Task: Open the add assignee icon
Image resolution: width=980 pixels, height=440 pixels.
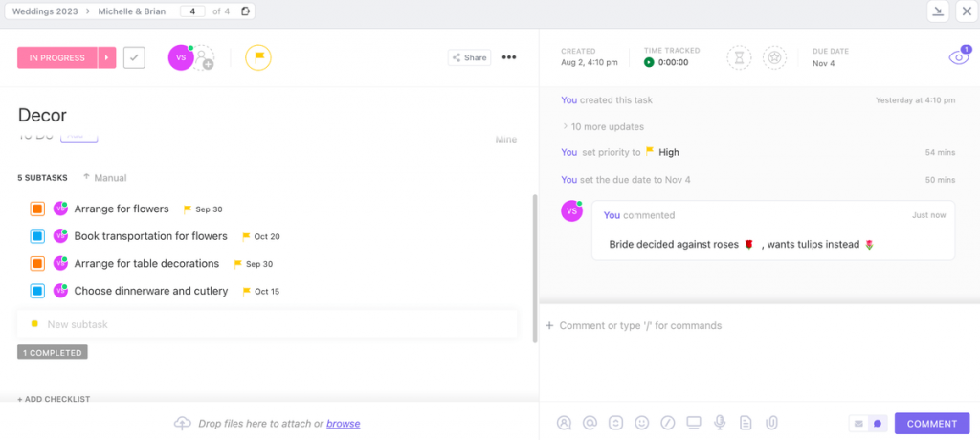Action: (205, 59)
